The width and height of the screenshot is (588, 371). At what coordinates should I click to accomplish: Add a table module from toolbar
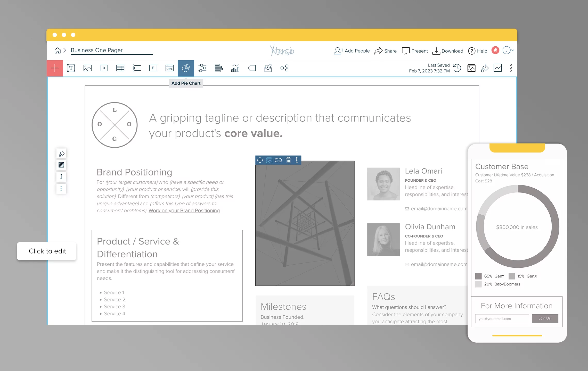[x=120, y=68]
